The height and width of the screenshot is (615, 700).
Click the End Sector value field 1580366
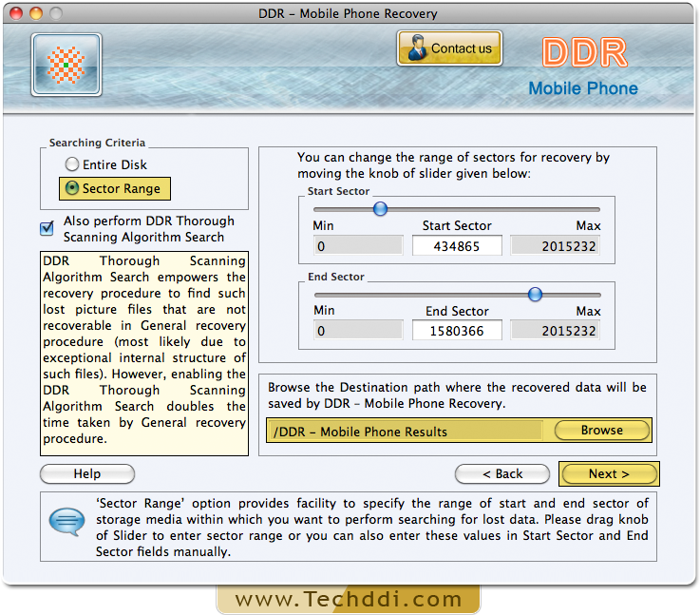click(x=457, y=331)
